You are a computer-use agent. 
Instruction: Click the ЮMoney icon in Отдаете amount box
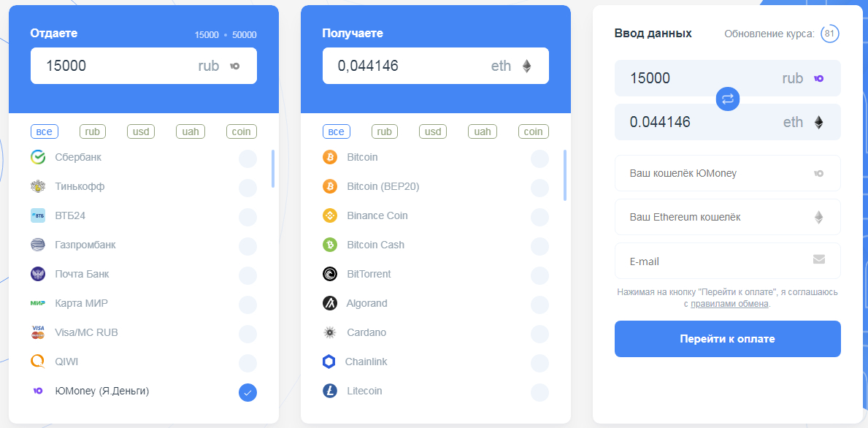235,66
